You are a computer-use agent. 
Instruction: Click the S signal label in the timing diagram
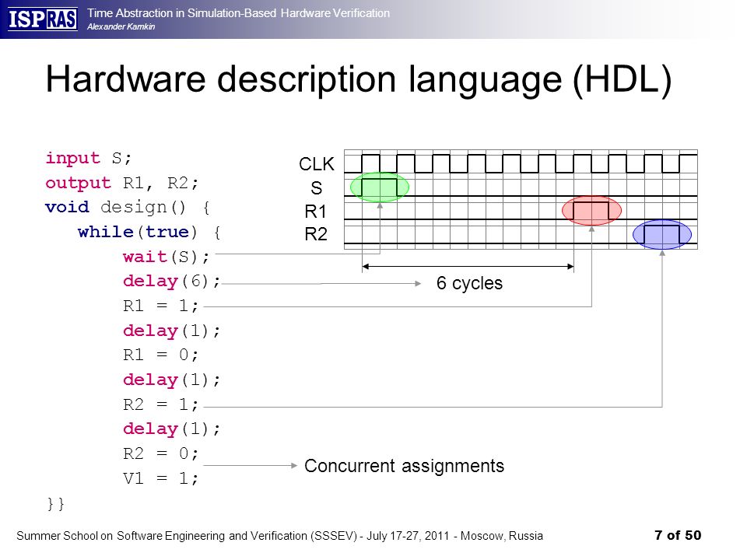317,188
